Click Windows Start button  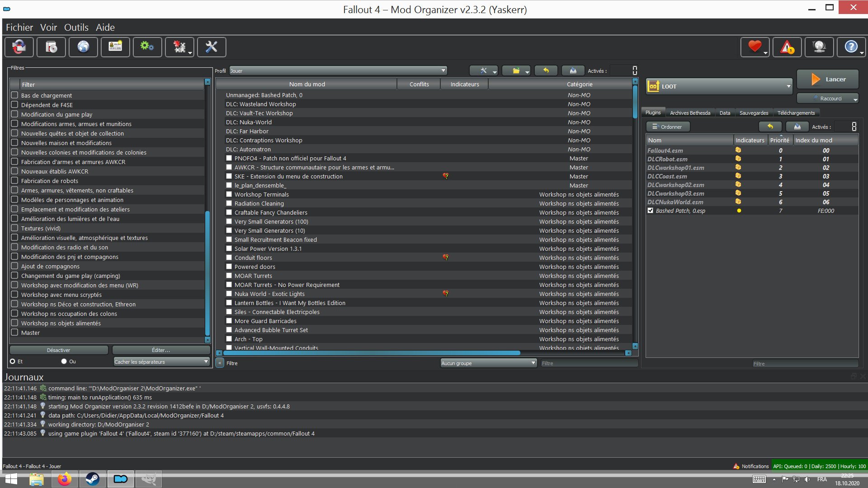point(11,479)
